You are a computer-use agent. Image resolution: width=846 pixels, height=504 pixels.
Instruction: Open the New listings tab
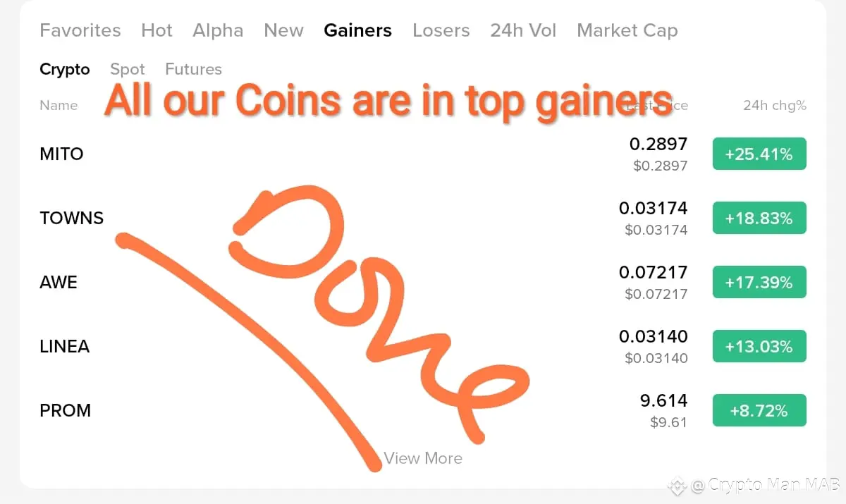[x=283, y=30]
